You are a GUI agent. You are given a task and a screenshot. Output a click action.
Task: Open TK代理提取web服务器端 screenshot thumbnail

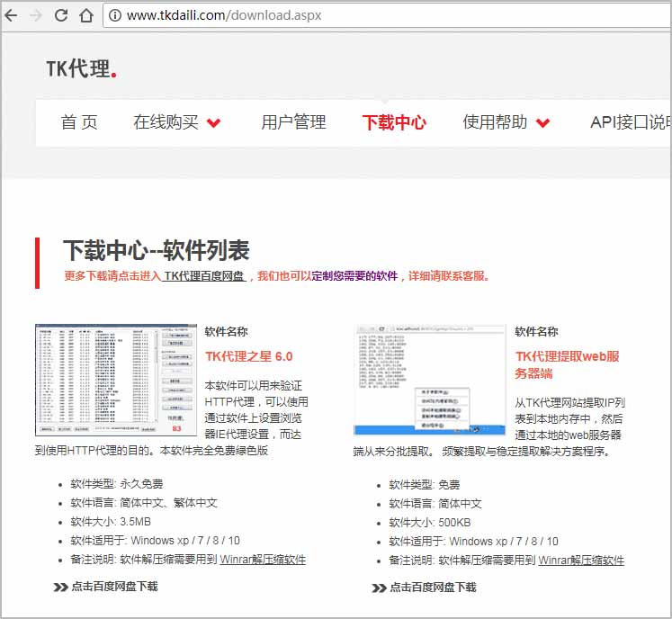(430, 380)
